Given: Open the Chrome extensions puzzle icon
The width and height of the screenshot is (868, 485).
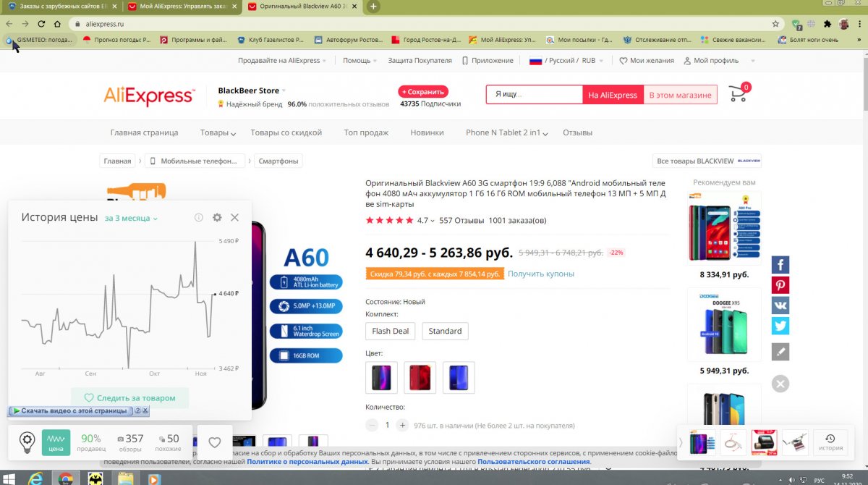Looking at the screenshot, I should point(827,23).
